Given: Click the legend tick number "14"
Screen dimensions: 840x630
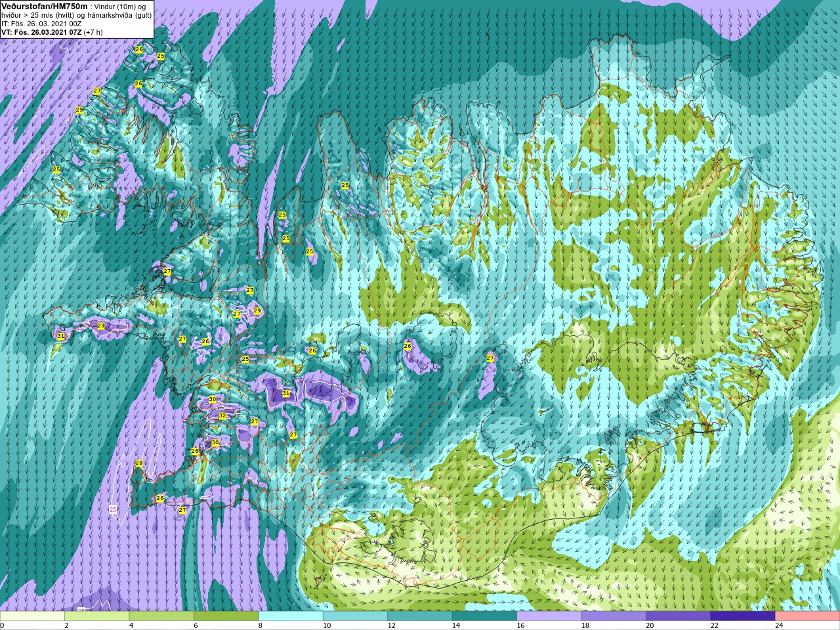Looking at the screenshot, I should click(455, 626).
